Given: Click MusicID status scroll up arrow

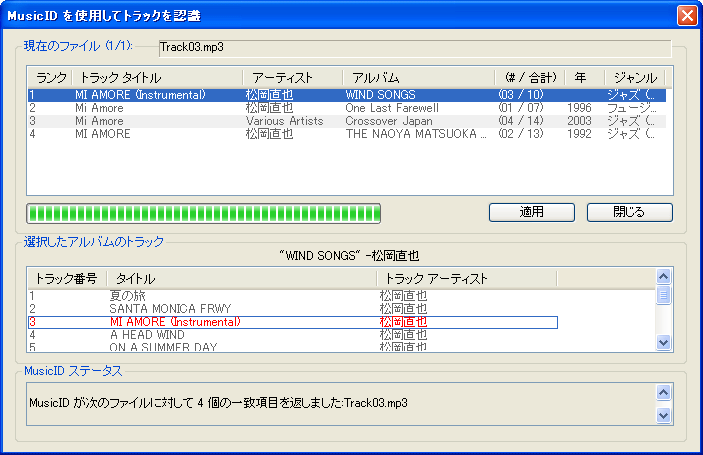Looking at the screenshot, I should pyautogui.click(x=664, y=393).
